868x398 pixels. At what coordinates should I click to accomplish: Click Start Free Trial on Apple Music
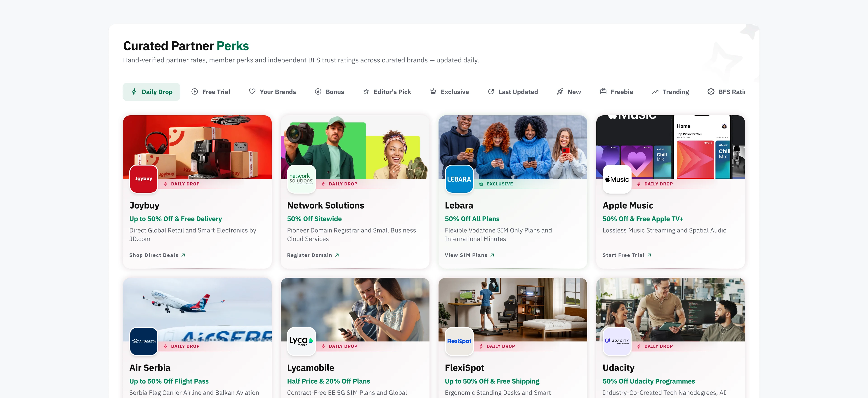pyautogui.click(x=626, y=255)
